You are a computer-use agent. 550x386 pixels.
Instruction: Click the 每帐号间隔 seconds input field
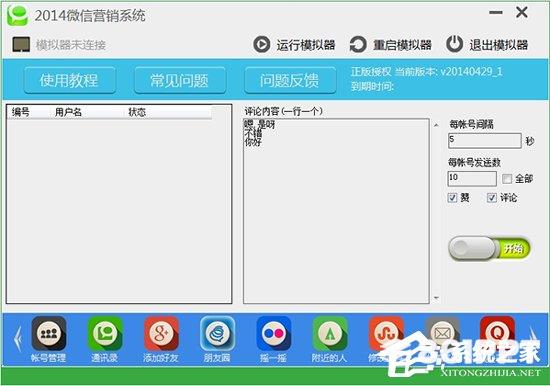485,140
